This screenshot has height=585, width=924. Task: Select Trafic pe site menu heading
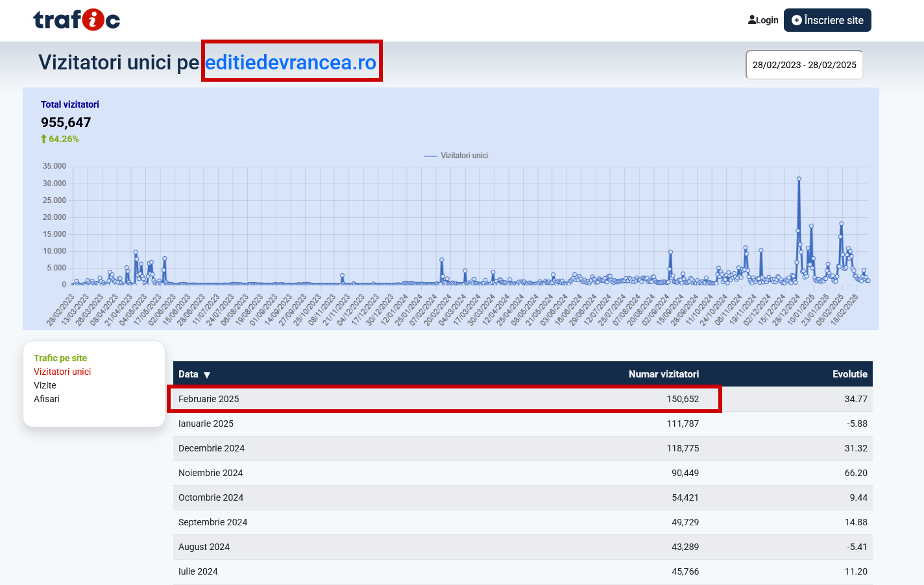pyautogui.click(x=60, y=358)
